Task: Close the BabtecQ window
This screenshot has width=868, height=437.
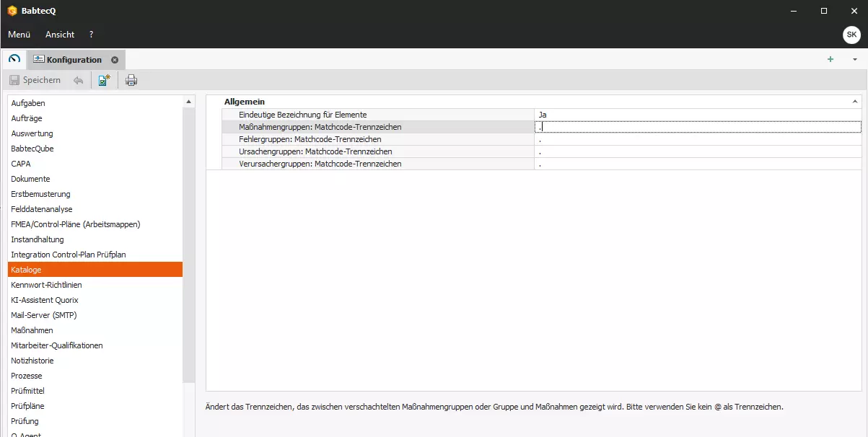Action: point(854,11)
